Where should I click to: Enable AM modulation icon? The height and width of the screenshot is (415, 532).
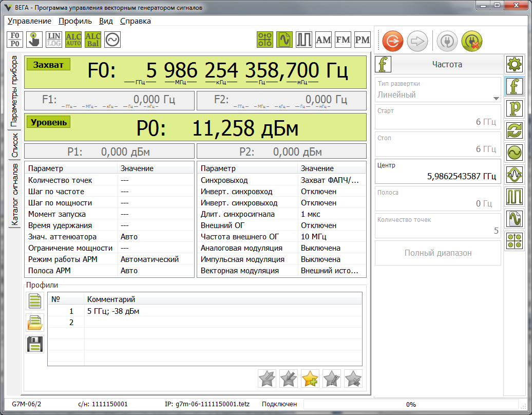tap(324, 40)
